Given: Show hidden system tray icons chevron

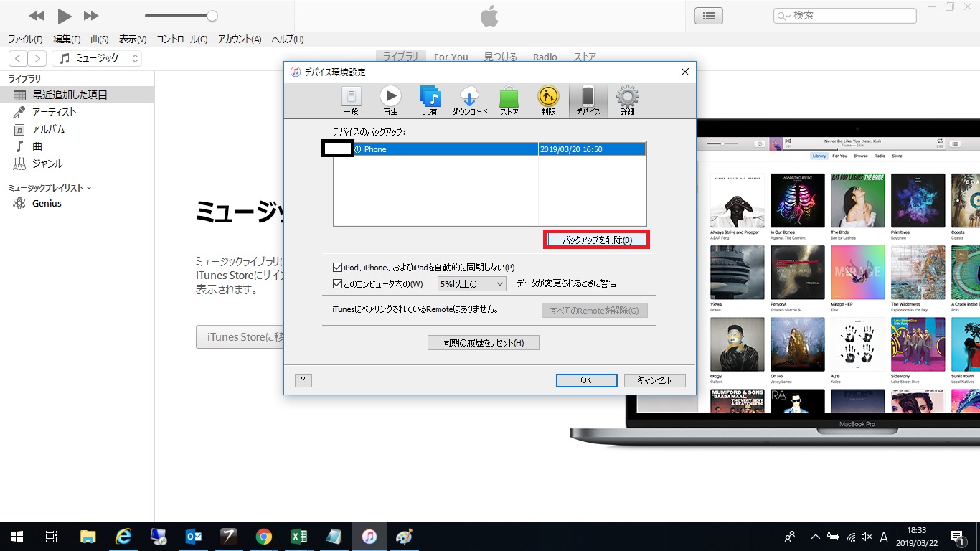Looking at the screenshot, I should (x=815, y=537).
